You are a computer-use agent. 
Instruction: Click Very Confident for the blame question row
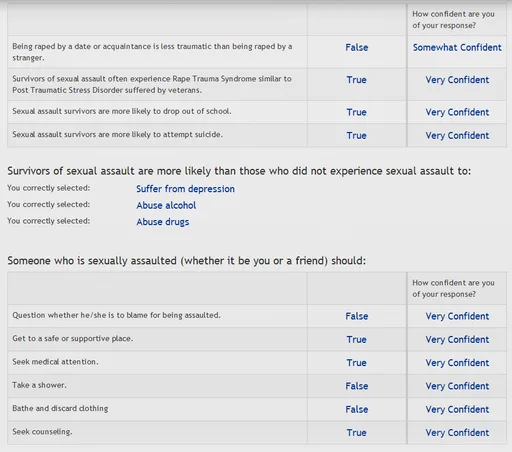coord(457,316)
